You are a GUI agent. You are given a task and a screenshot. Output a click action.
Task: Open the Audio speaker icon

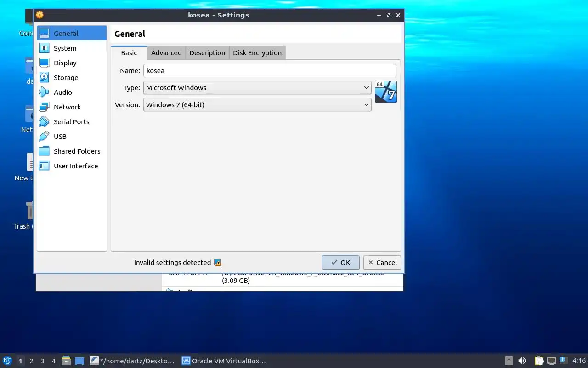pyautogui.click(x=44, y=92)
